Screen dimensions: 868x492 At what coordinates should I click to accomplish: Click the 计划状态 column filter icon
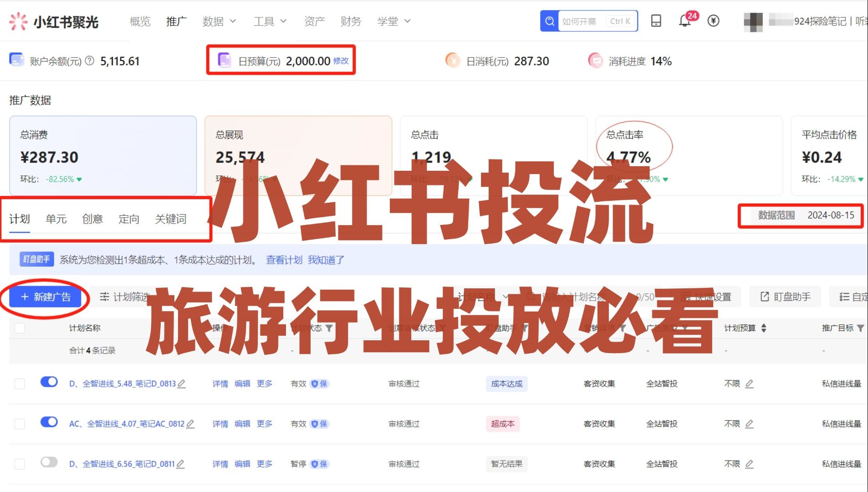[329, 328]
